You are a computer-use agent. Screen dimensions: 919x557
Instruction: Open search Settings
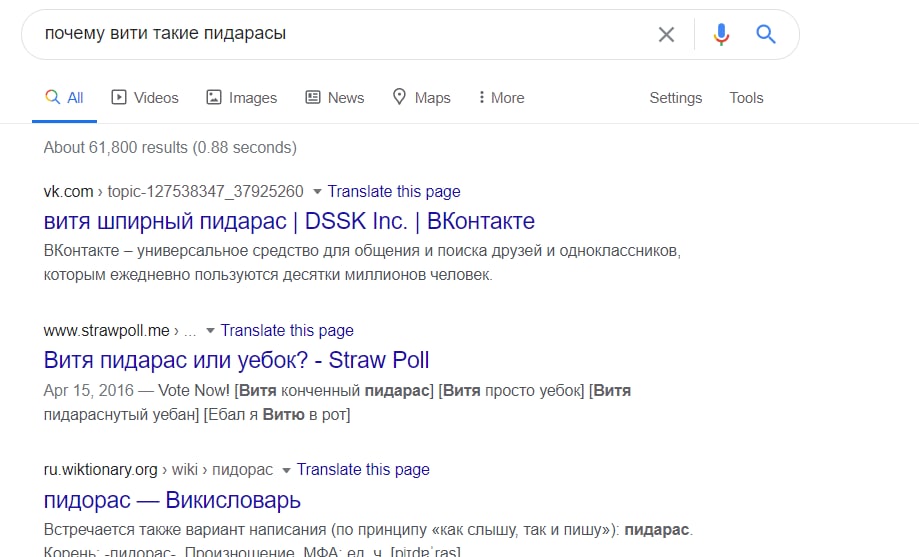[675, 98]
